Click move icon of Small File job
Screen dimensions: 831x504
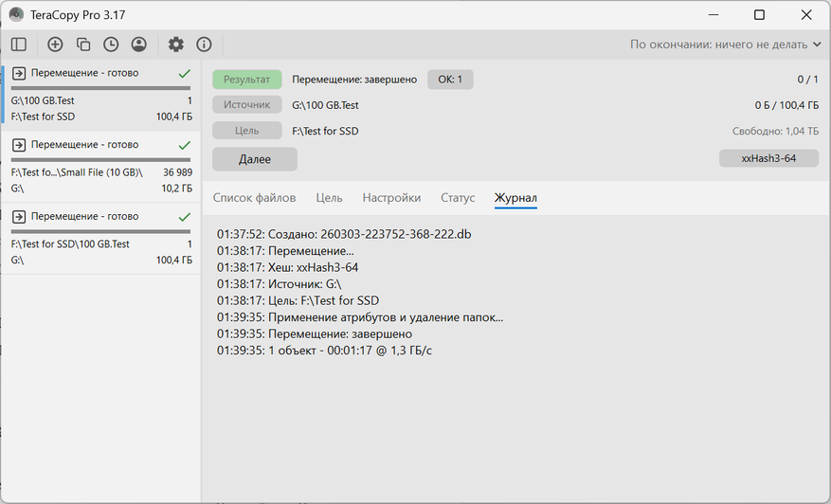pos(19,145)
